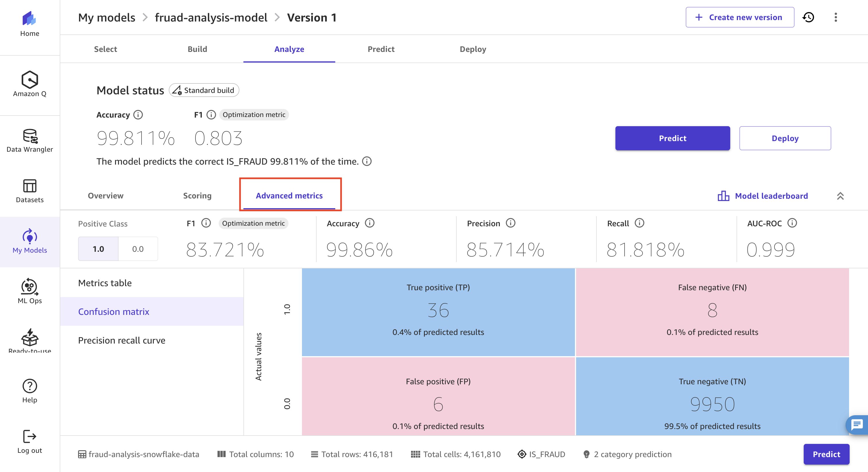Log out of Canvas
Image resolution: width=868 pixels, height=472 pixels.
point(30,442)
